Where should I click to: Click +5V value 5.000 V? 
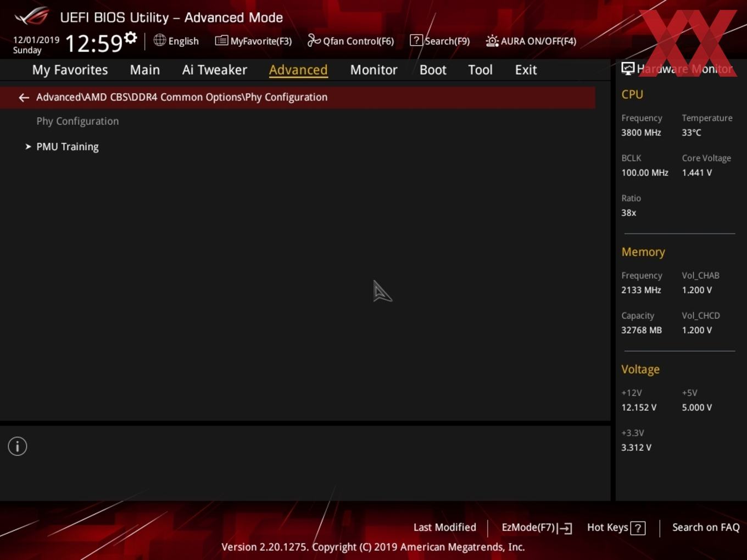click(x=696, y=407)
